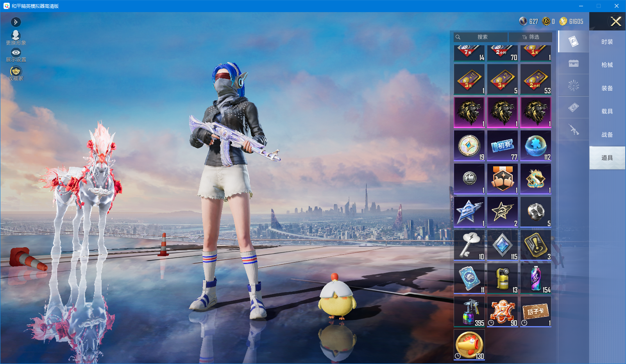The width and height of the screenshot is (626, 364).
Task: Select the chicken horn gold coin item
Action: point(469,345)
